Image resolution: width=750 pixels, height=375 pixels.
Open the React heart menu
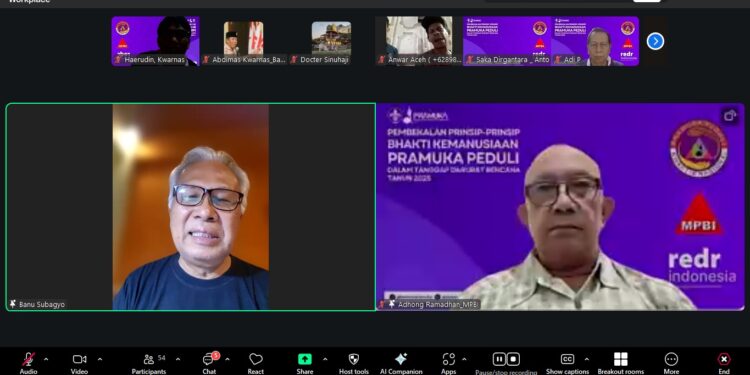(256, 363)
